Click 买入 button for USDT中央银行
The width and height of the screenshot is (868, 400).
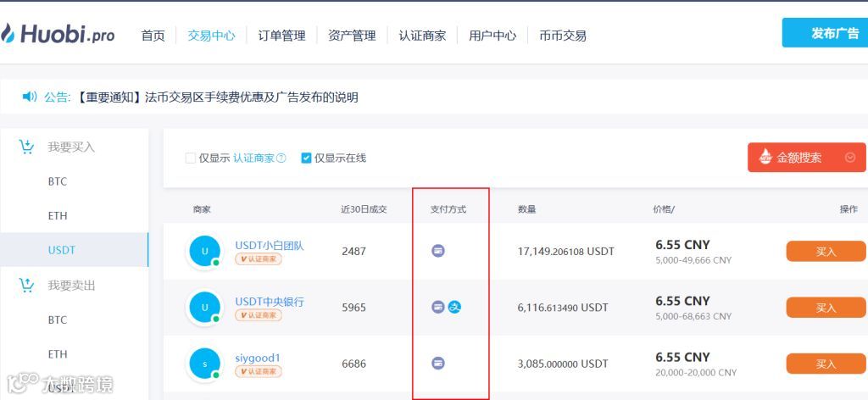826,307
